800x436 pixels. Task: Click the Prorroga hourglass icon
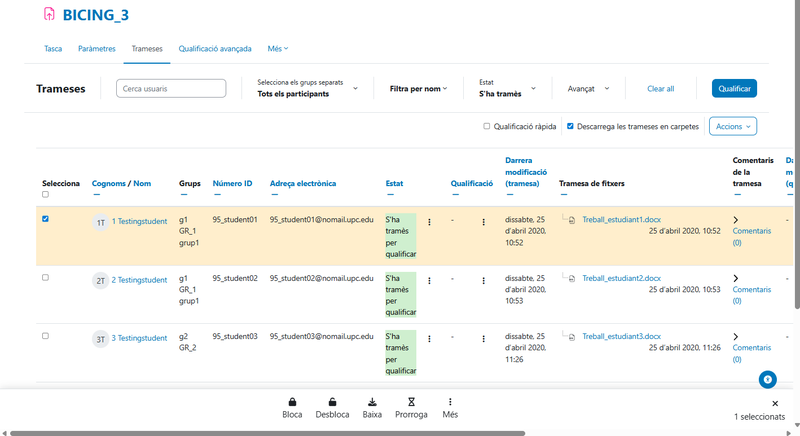click(x=410, y=401)
